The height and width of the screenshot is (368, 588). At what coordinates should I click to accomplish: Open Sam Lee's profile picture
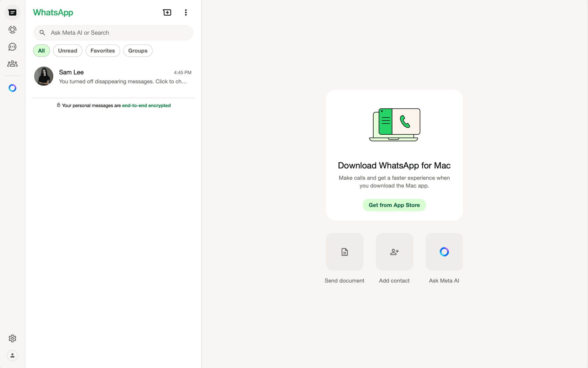44,76
